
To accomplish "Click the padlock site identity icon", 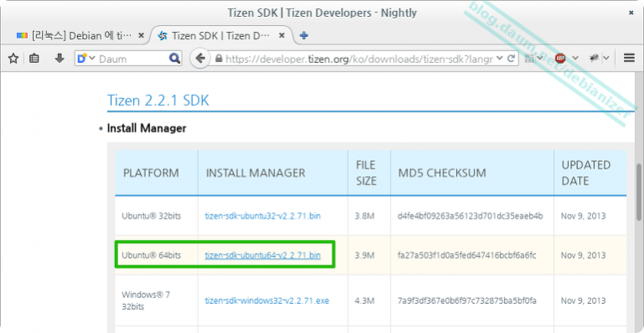I will [x=219, y=59].
